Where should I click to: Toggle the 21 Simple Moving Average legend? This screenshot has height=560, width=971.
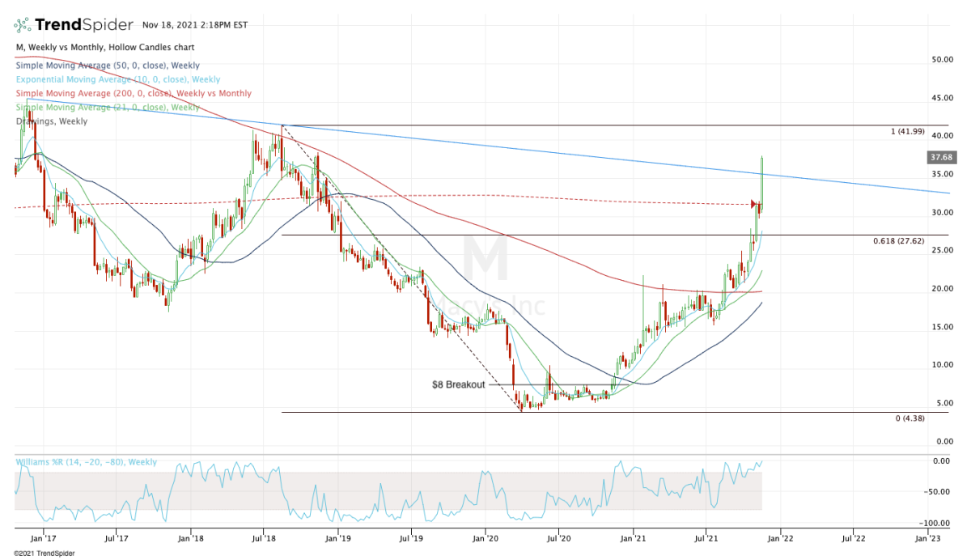pyautogui.click(x=107, y=108)
